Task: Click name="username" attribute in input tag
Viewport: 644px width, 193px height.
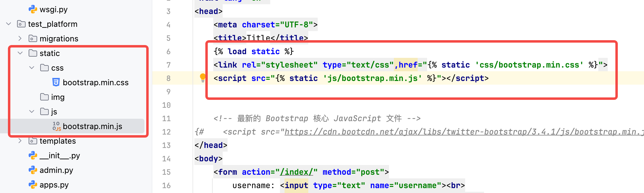Action: (406, 185)
